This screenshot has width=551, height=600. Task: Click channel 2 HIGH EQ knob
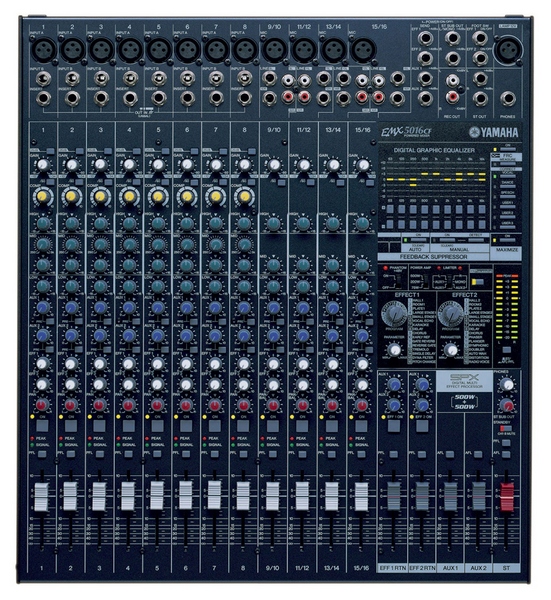click(x=72, y=223)
